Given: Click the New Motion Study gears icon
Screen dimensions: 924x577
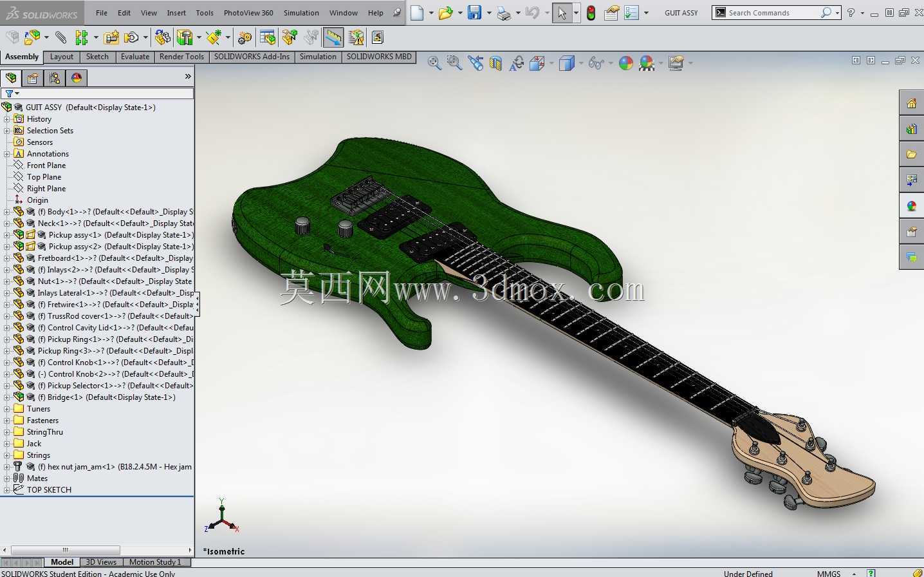Looking at the screenshot, I should click(245, 38).
